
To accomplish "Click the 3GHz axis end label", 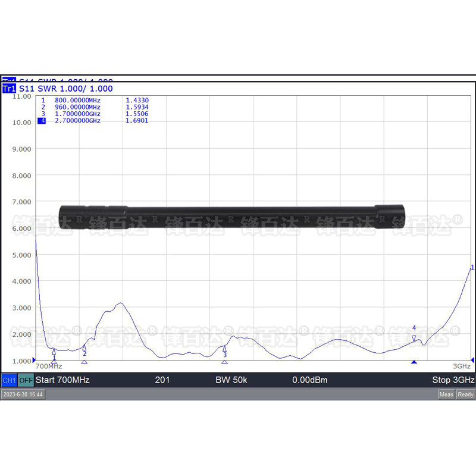I will tap(462, 367).
